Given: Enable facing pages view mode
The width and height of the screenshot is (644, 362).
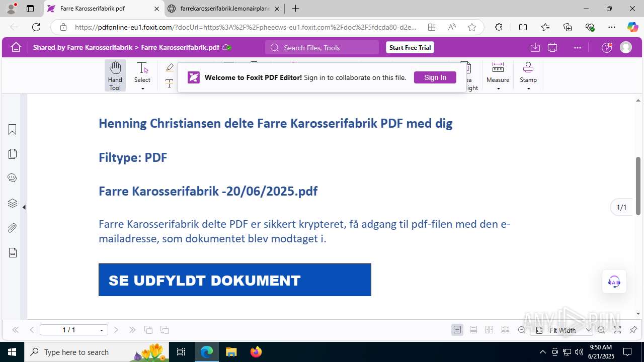Looking at the screenshot, I should pyautogui.click(x=489, y=330).
